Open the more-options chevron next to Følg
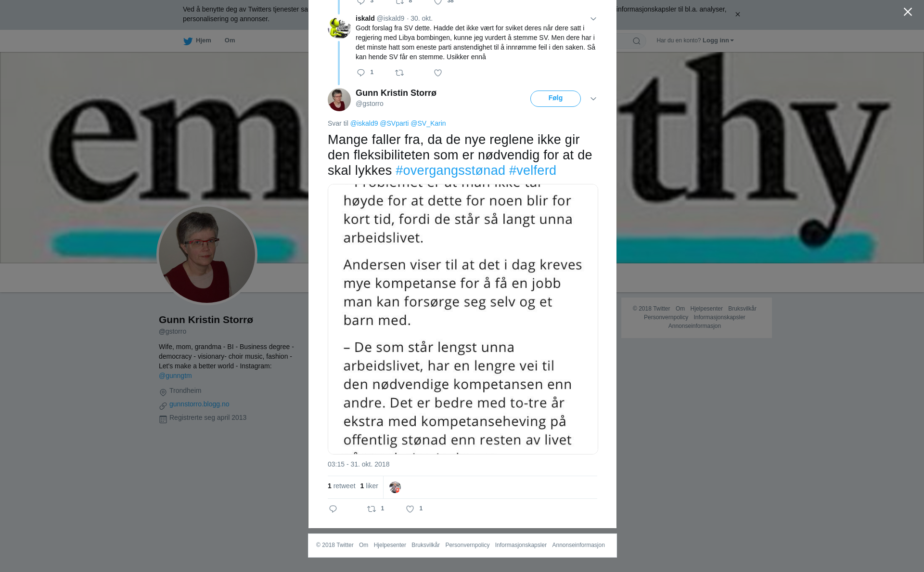Screen dimensions: 924x572 (593, 99)
